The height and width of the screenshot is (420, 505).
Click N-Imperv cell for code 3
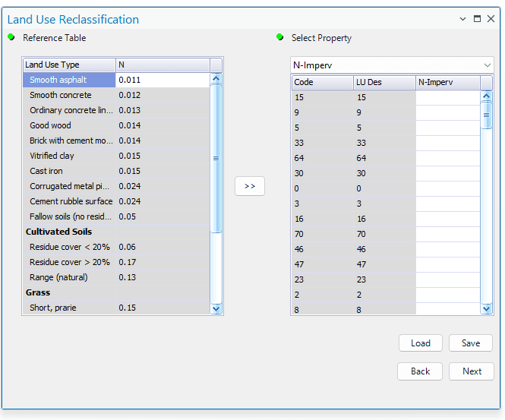pos(448,204)
